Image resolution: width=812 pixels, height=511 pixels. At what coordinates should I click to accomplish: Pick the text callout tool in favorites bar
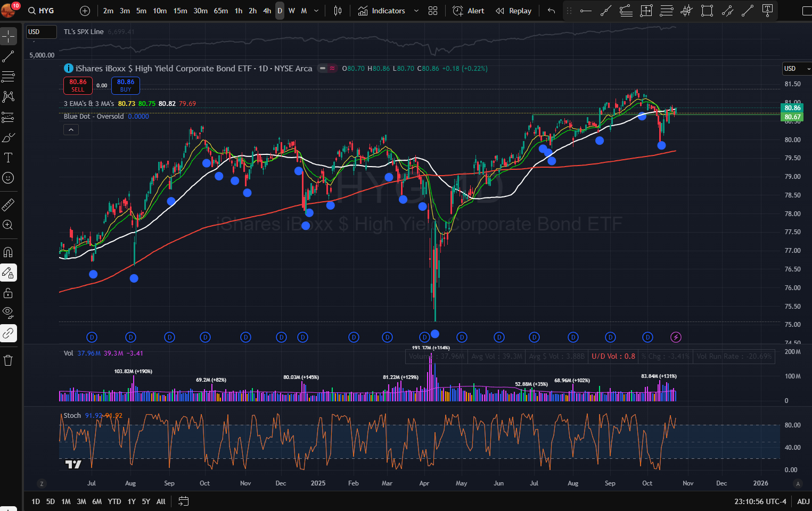[768, 11]
